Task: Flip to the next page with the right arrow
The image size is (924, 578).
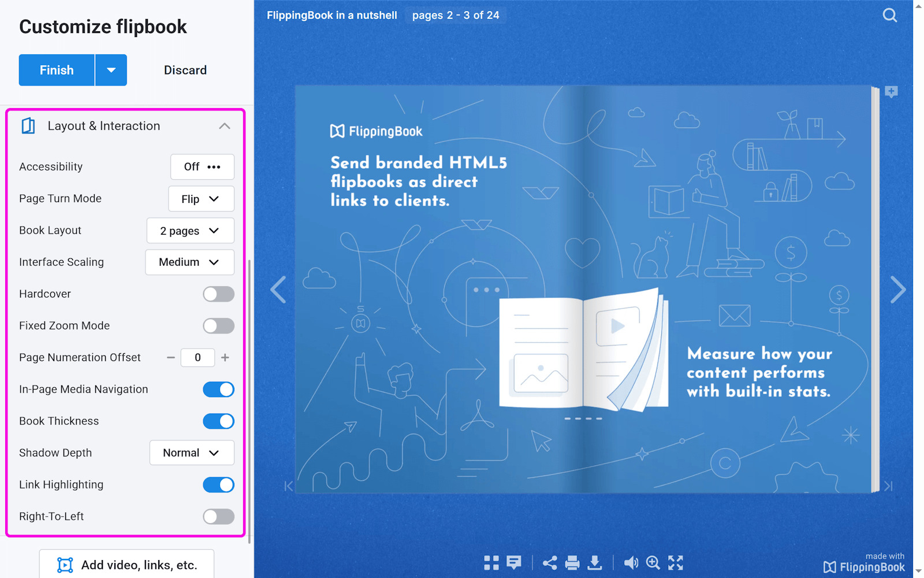Action: coord(897,290)
